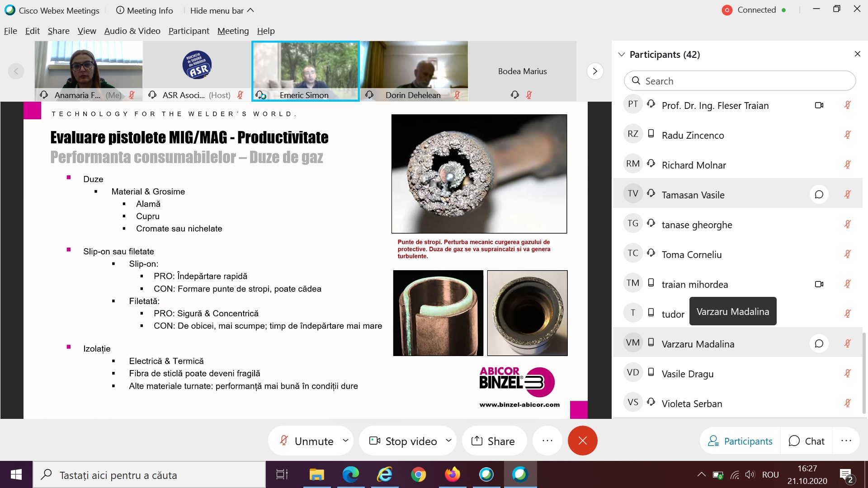
Task: Click the Share button
Action: pyautogui.click(x=493, y=441)
